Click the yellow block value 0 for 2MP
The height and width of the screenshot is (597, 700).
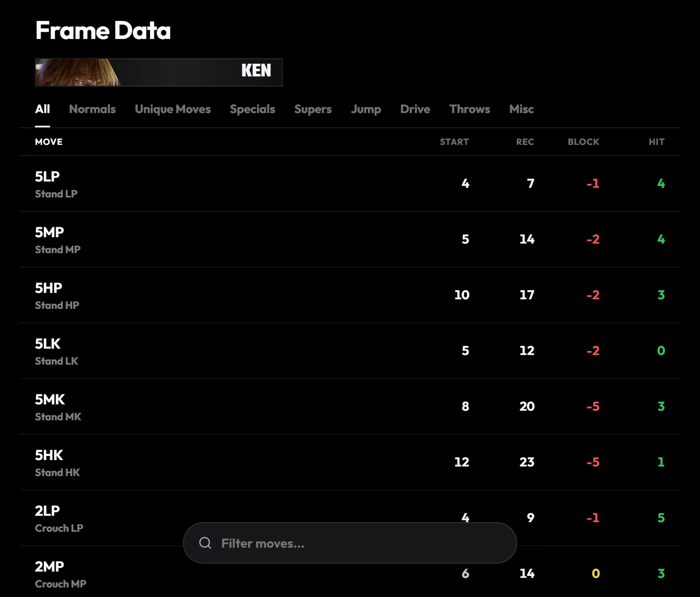pyautogui.click(x=595, y=573)
